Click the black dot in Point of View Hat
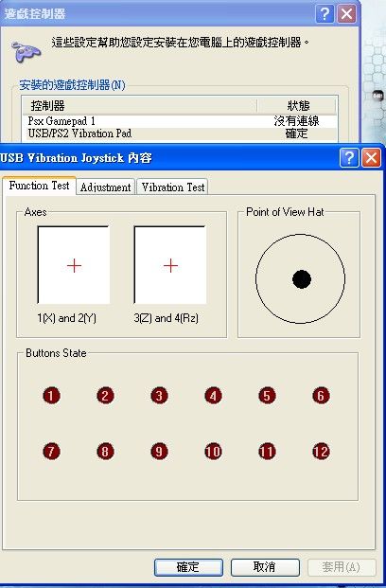Viewport: 386px width, 588px height. [301, 279]
